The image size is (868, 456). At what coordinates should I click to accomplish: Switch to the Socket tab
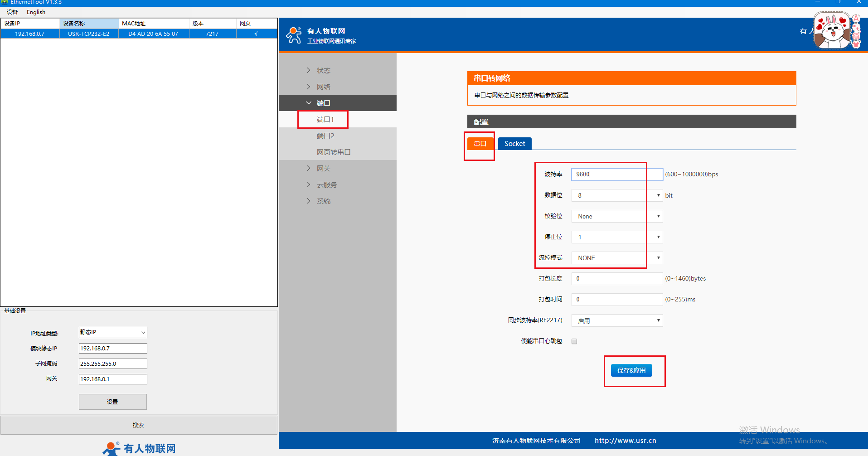(514, 144)
